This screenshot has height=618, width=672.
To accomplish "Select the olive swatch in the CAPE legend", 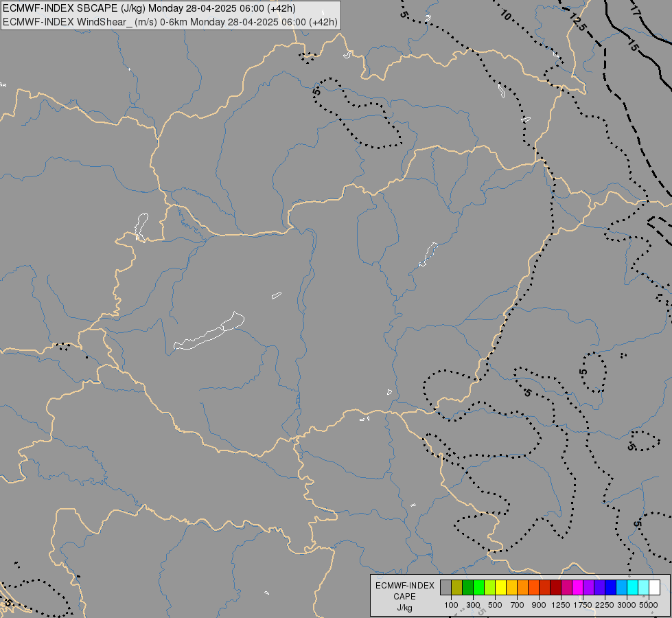I will point(457,588).
